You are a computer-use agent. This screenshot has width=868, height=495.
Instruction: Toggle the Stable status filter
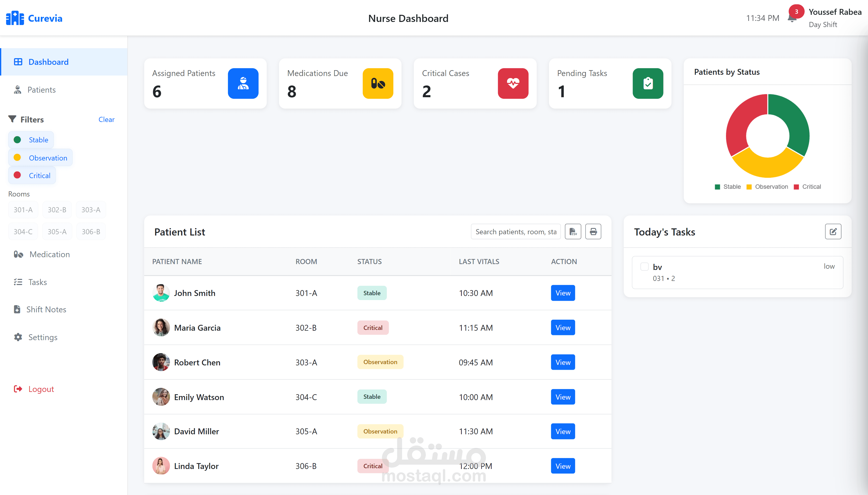coord(31,140)
